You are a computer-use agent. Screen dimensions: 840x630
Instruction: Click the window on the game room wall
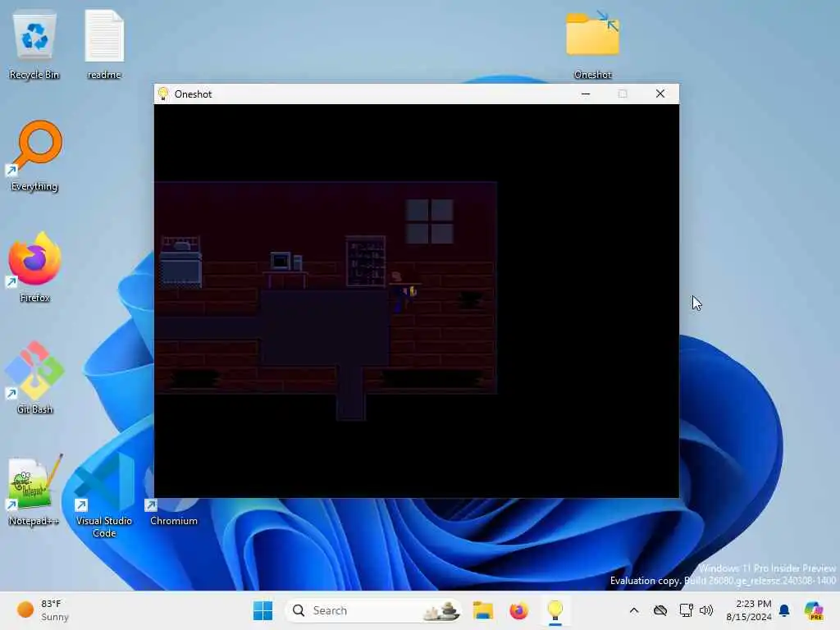pyautogui.click(x=430, y=221)
